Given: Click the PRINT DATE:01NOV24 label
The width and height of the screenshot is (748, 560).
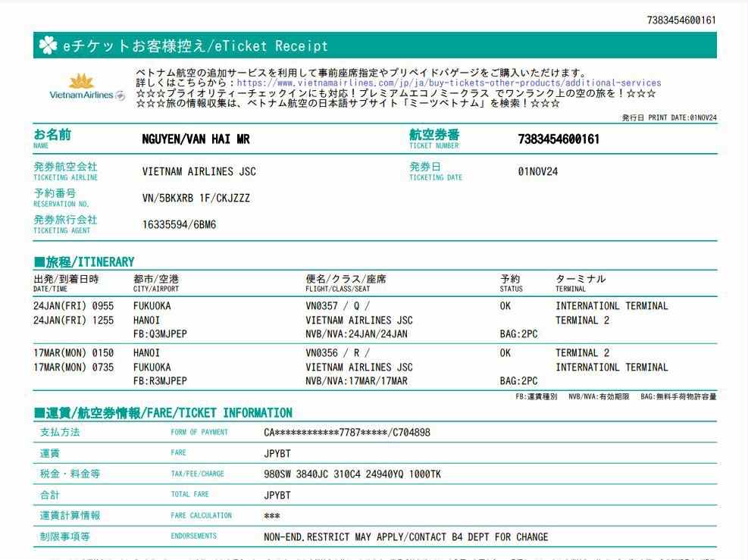Looking at the screenshot, I should pos(668,118).
